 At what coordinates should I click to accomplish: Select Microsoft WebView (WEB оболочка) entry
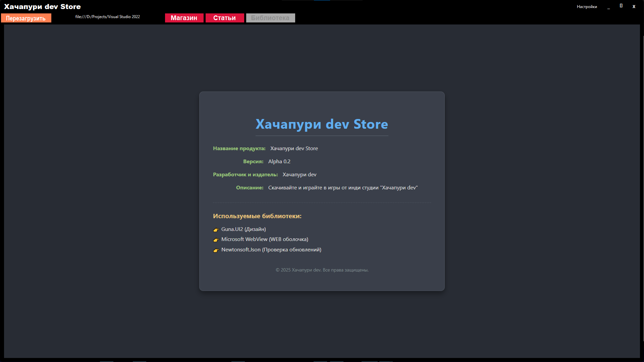[265, 239]
